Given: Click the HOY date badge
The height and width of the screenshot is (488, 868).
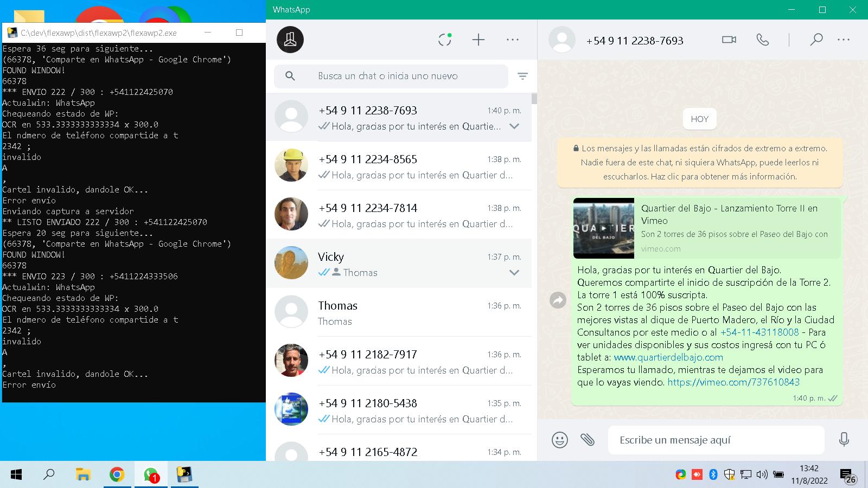Looking at the screenshot, I should pyautogui.click(x=700, y=119).
